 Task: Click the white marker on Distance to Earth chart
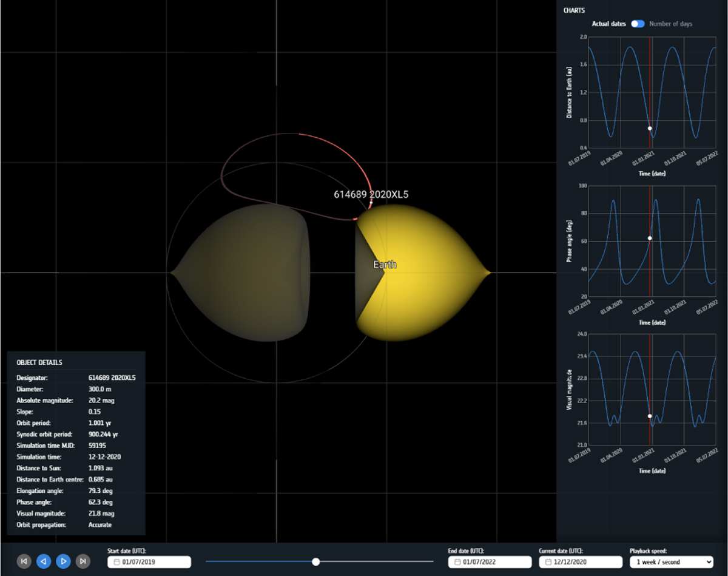pos(650,128)
